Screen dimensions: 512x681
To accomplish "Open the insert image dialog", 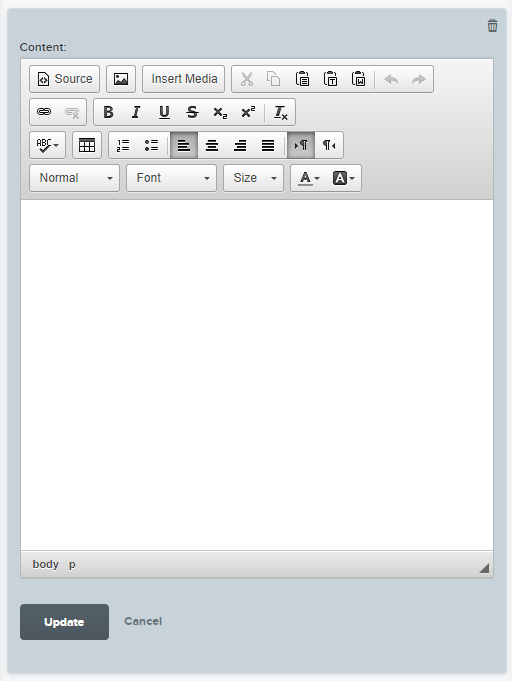I will [x=121, y=79].
